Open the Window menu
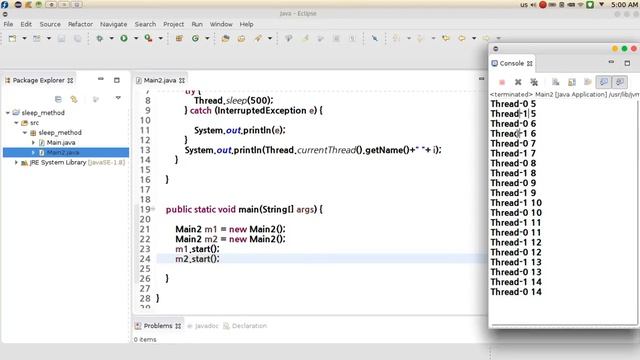 (x=221, y=24)
